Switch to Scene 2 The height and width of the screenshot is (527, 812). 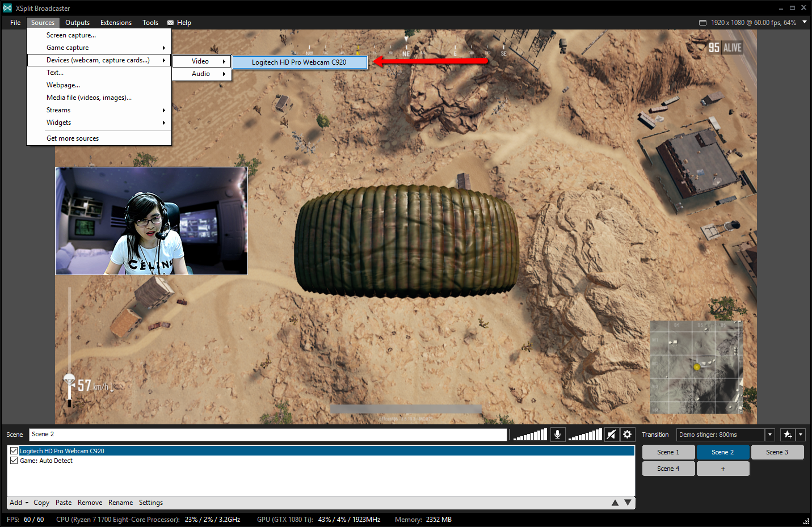723,452
